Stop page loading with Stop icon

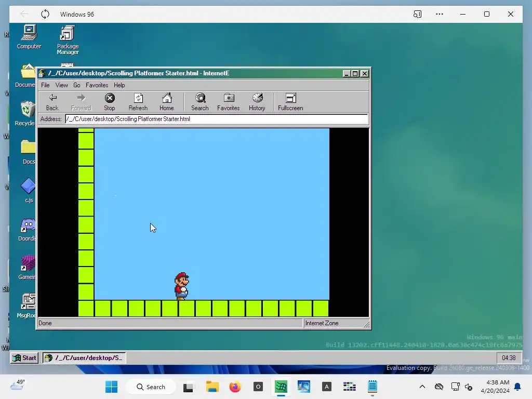click(109, 102)
